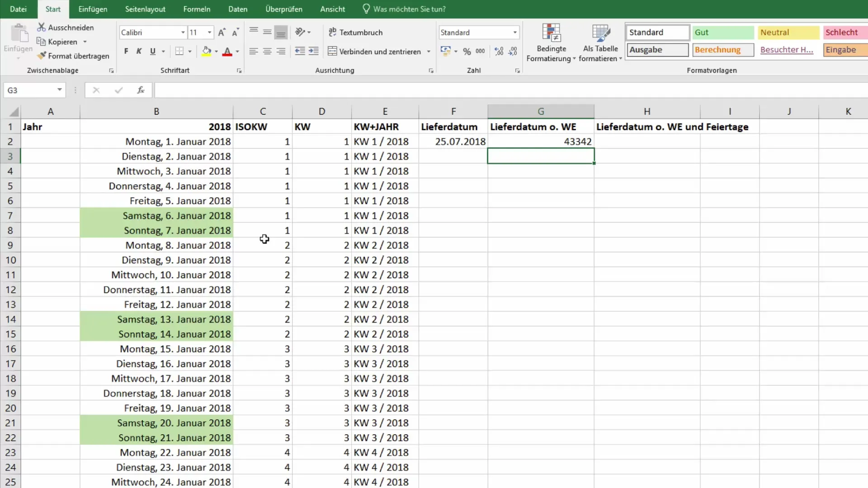Align text to vertical middle
This screenshot has width=868, height=488.
click(267, 32)
